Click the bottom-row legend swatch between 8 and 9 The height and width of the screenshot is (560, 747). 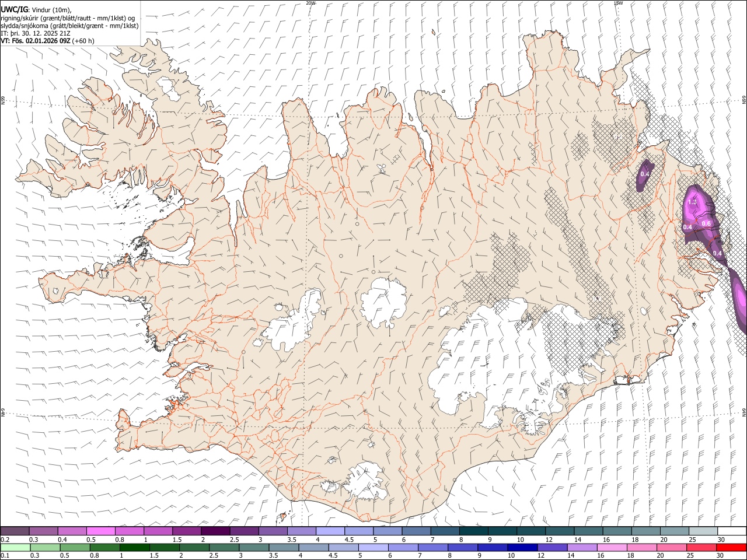462,547
